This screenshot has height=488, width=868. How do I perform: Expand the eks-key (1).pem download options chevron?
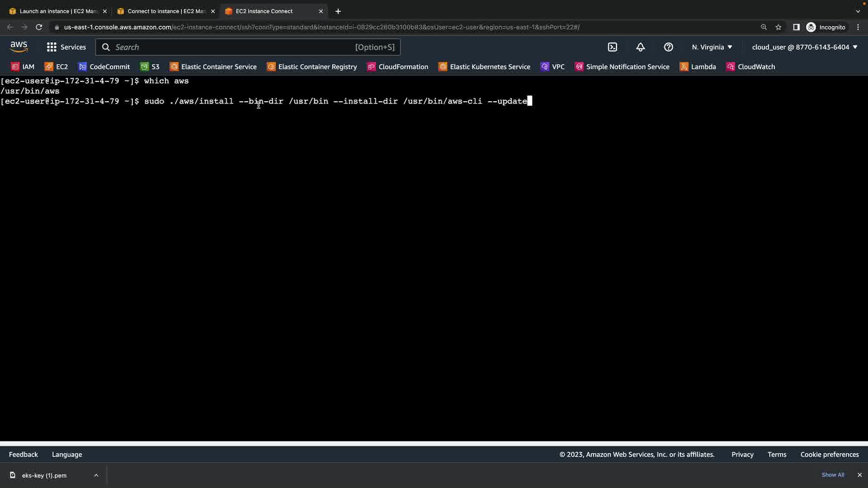tap(96, 475)
